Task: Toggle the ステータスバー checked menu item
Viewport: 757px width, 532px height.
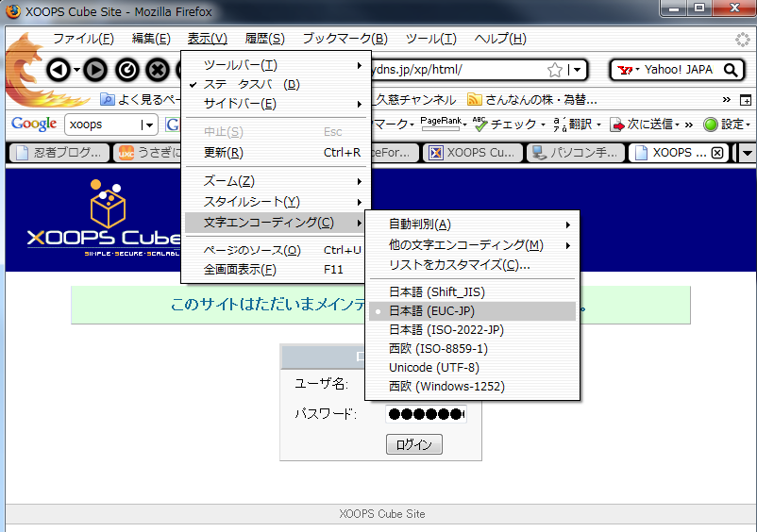Action: point(276,84)
